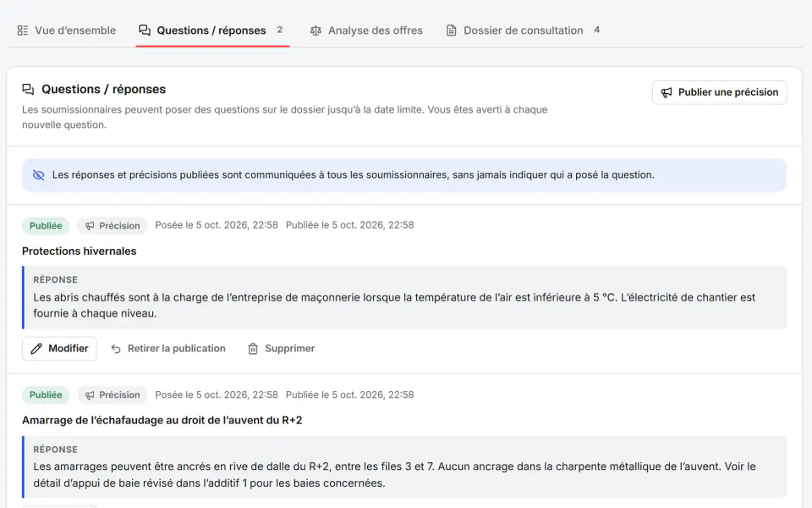Select the Questions / réponses tab
The image size is (812, 508).
click(x=212, y=30)
